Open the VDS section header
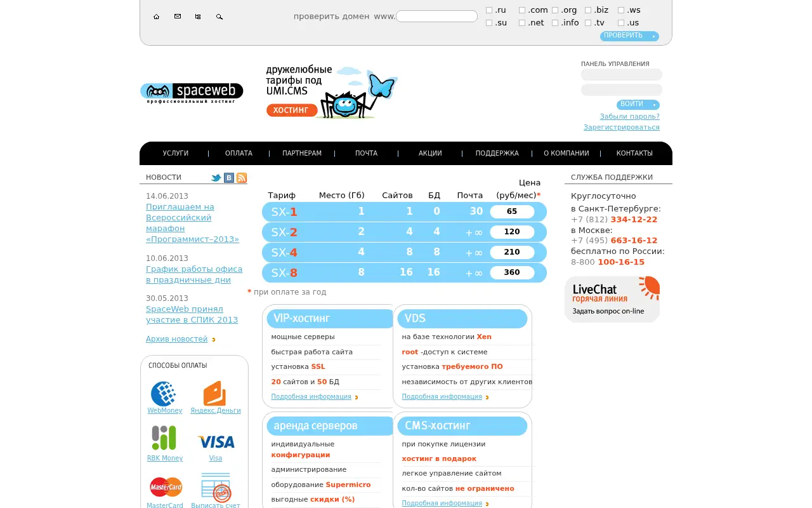812x508 pixels. pos(462,319)
